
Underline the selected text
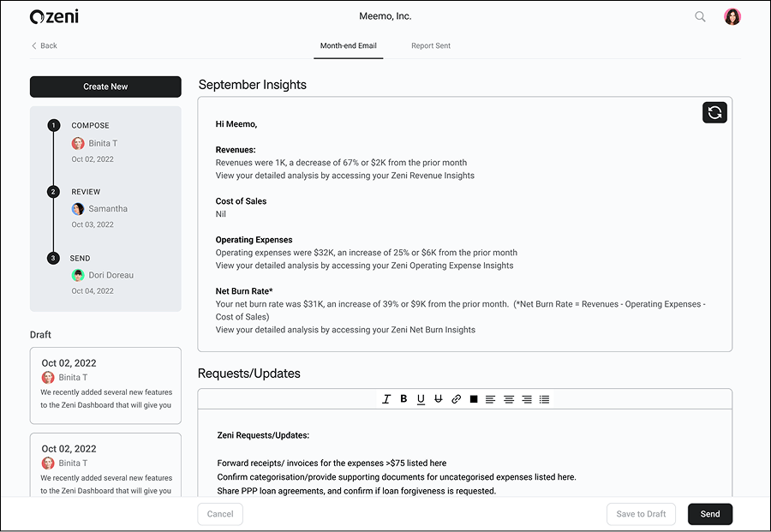[421, 399]
